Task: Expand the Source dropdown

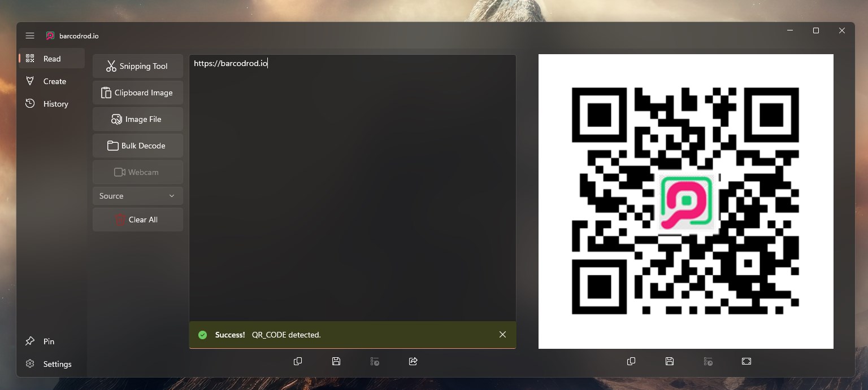Action: [138, 196]
